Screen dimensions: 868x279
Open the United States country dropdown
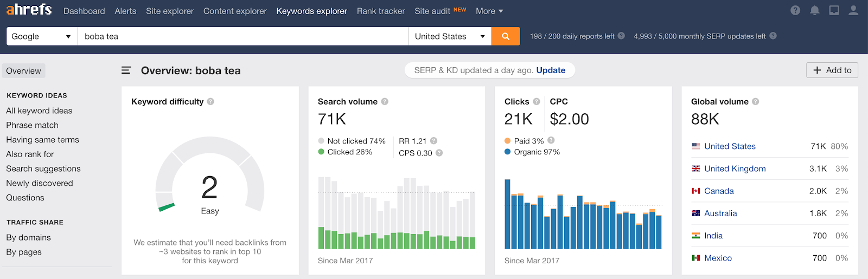click(450, 36)
